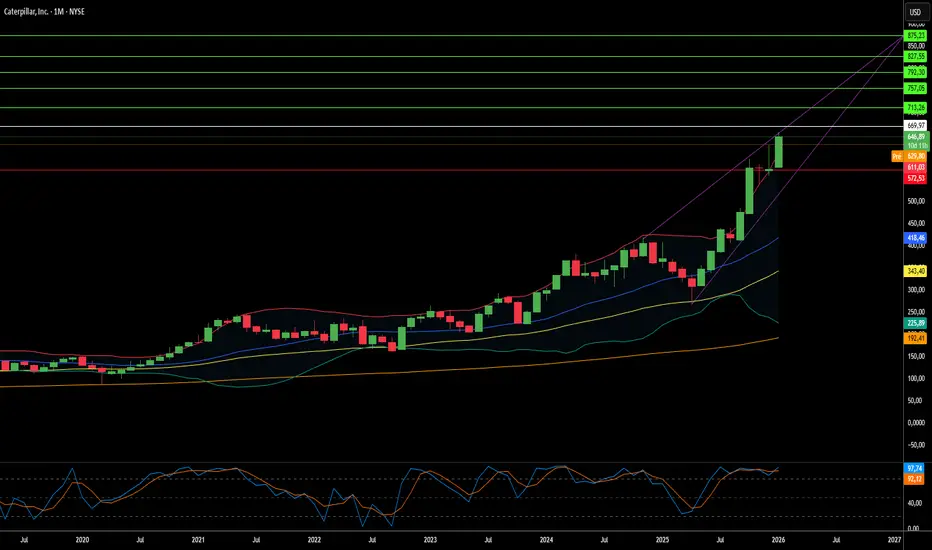Click the USD currency button
This screenshot has width=932, height=550.
point(914,13)
